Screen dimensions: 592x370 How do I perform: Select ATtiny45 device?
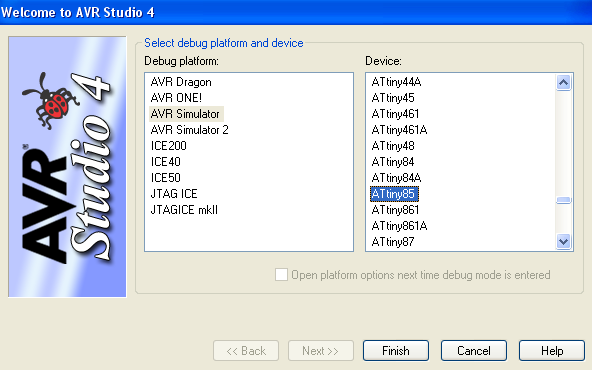coord(393,98)
